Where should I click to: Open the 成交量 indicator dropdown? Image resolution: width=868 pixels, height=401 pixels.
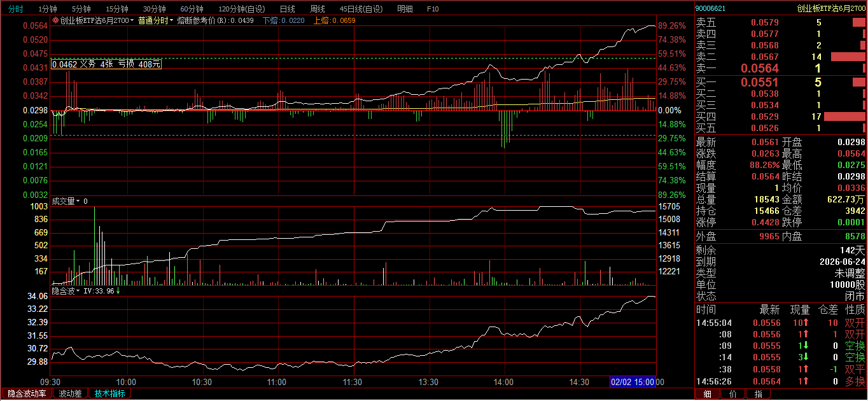(x=66, y=201)
